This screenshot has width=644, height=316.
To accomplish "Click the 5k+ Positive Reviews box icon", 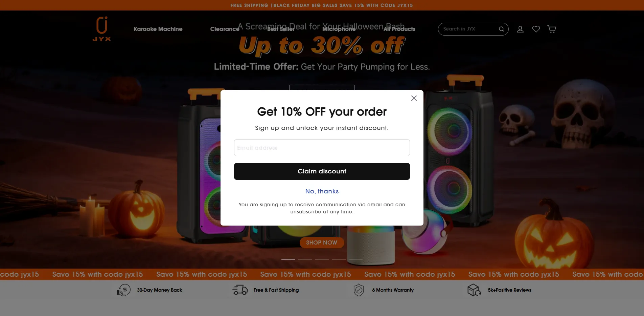I will point(474,290).
